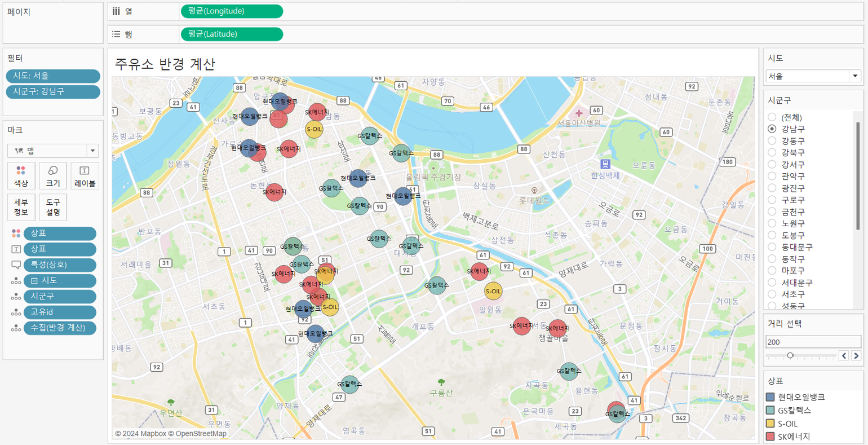Select the 도봉구 radio option
This screenshot has width=868, height=445.
[x=772, y=235]
